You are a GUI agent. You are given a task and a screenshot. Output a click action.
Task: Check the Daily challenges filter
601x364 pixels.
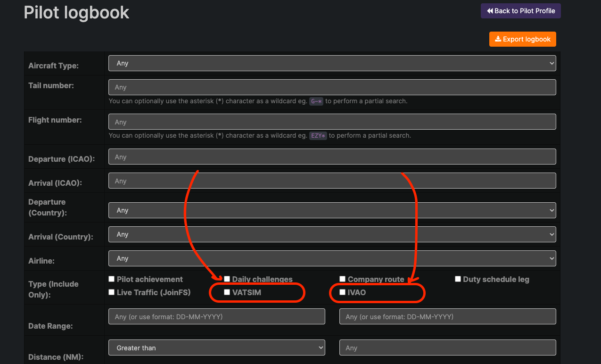pos(227,279)
